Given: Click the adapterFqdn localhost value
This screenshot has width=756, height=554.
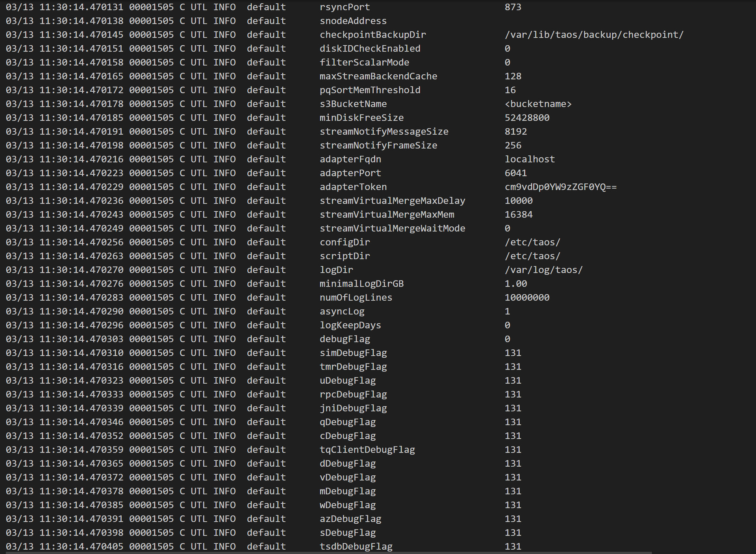Looking at the screenshot, I should (x=530, y=159).
